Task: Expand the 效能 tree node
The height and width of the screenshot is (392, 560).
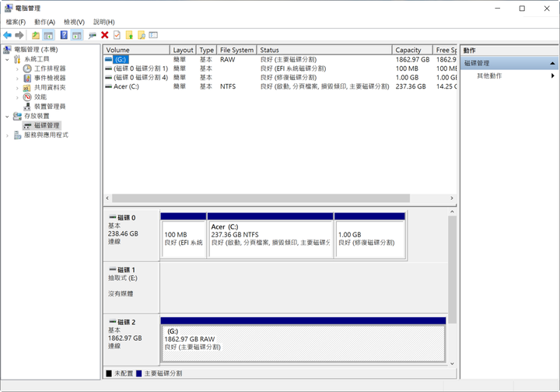Action: click(17, 97)
